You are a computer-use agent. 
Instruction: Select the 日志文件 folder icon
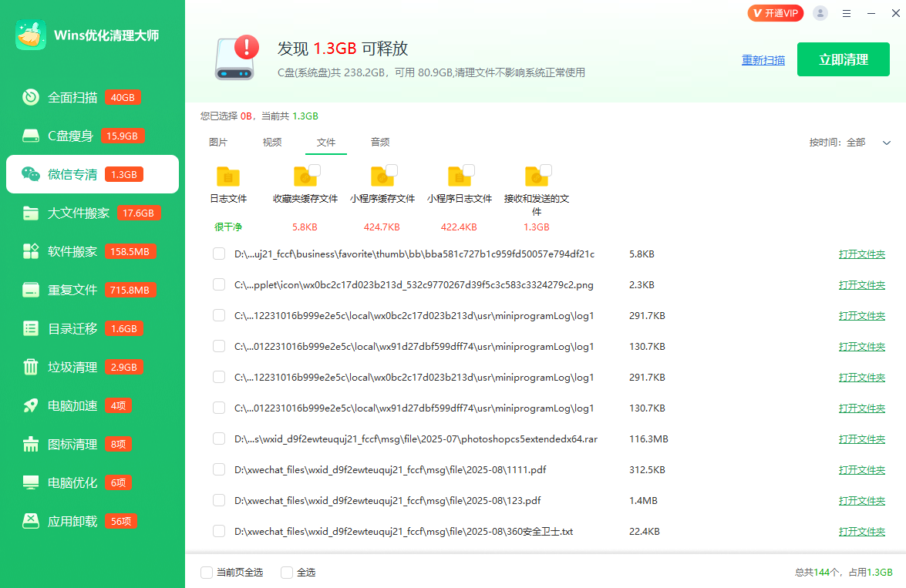(228, 176)
